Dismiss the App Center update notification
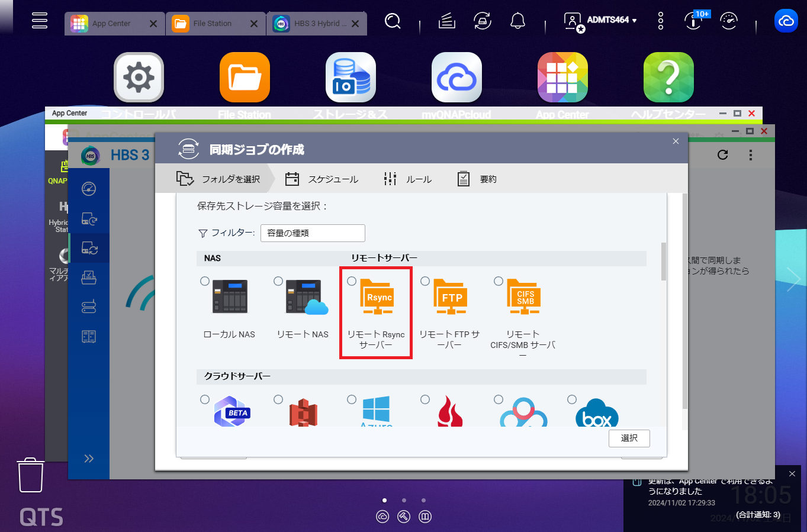The height and width of the screenshot is (532, 807). [x=792, y=474]
